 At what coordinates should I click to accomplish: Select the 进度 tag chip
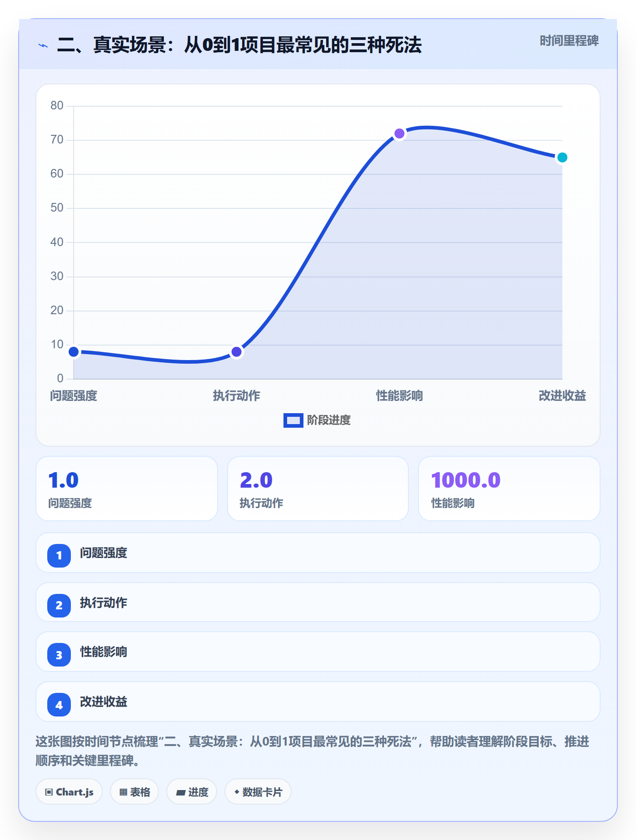click(192, 792)
